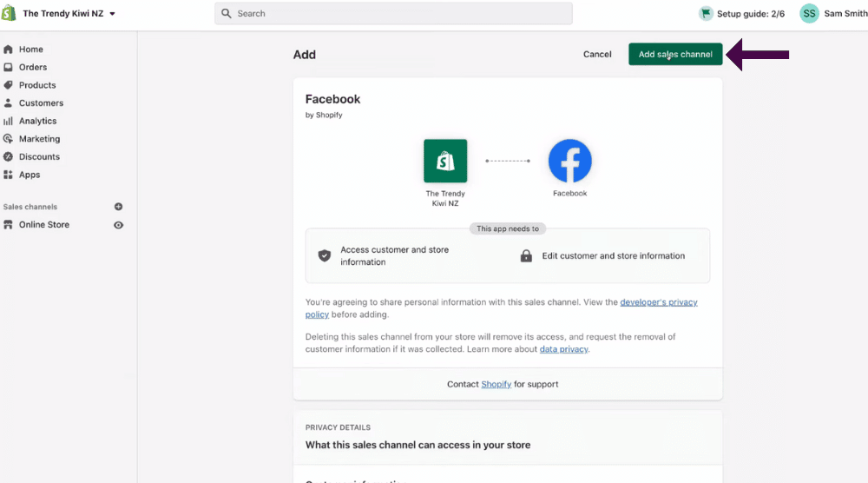The height and width of the screenshot is (483, 868).
Task: Click the Cancel button
Action: pyautogui.click(x=597, y=54)
